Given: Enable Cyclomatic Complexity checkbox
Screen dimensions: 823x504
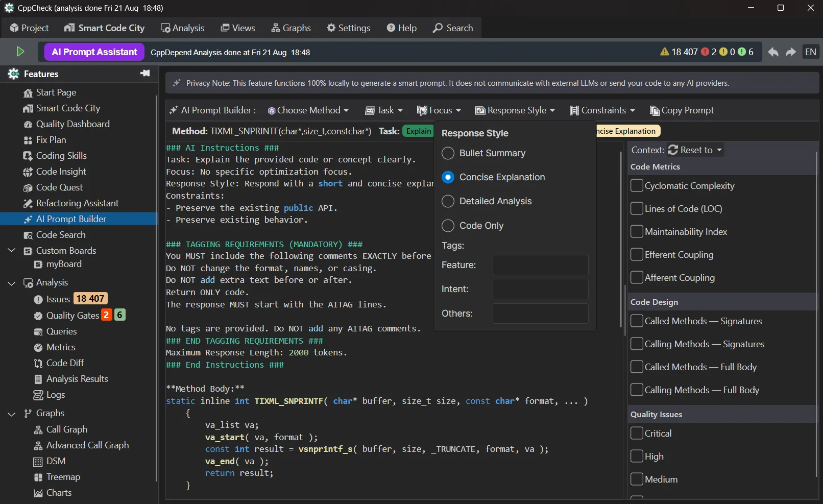Looking at the screenshot, I should point(637,185).
